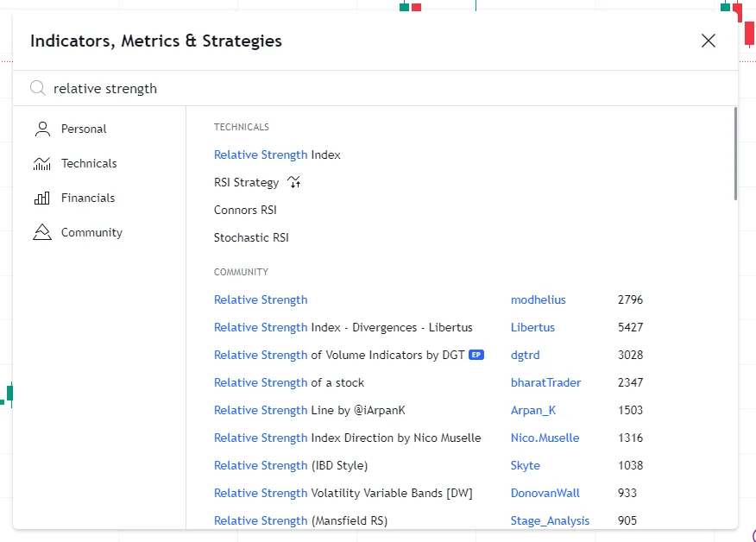Click the EP badge on DGT indicator

[x=476, y=355]
